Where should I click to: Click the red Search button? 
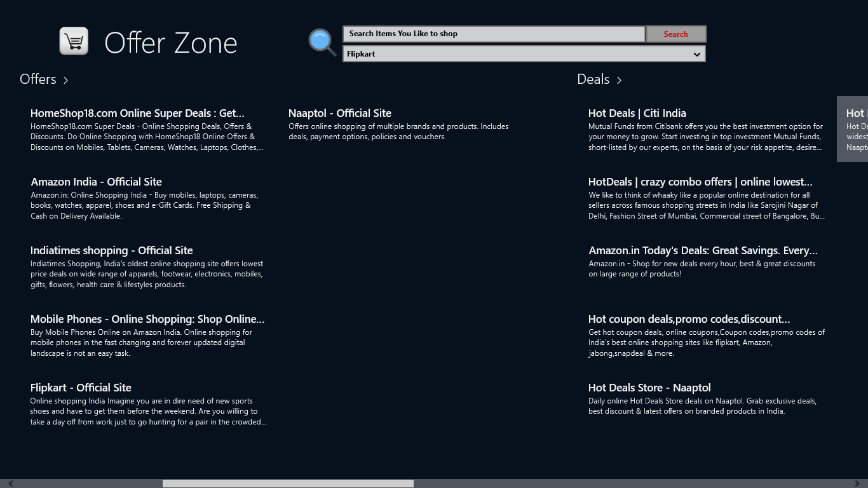coord(675,34)
